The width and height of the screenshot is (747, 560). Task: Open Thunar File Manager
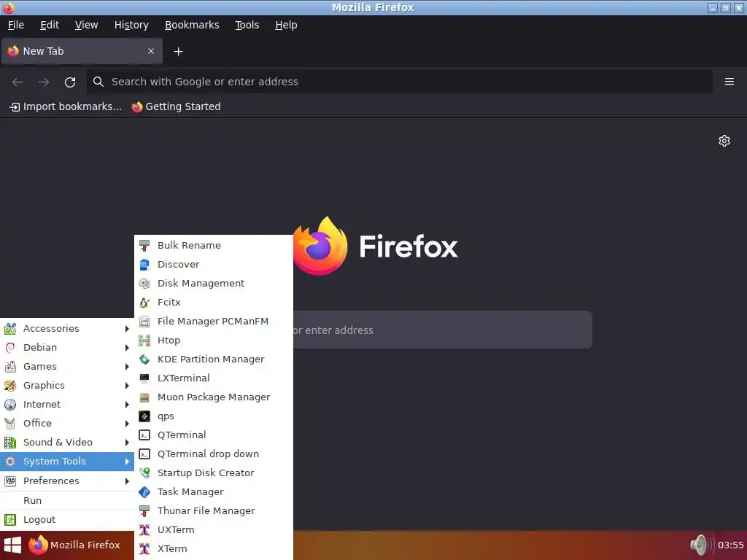[214, 511]
